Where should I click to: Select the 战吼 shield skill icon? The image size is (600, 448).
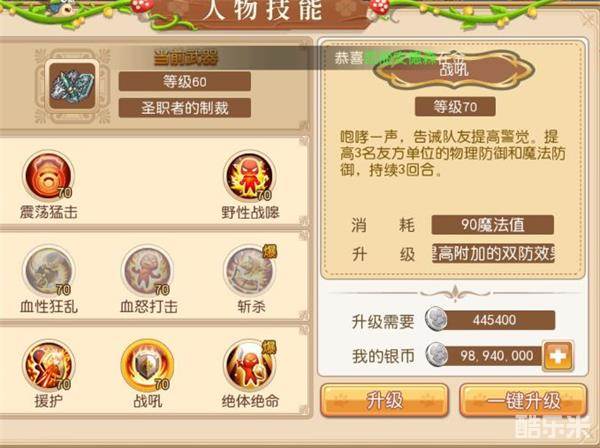tap(147, 365)
